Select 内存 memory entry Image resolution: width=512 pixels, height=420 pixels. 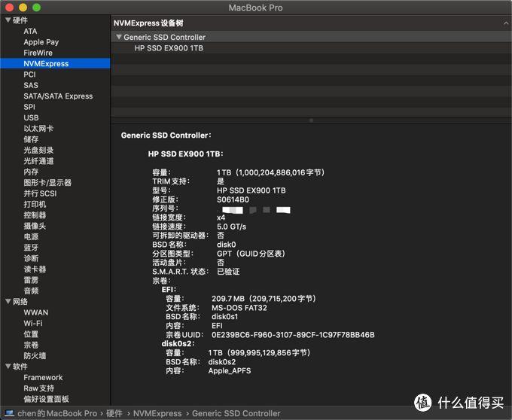31,172
